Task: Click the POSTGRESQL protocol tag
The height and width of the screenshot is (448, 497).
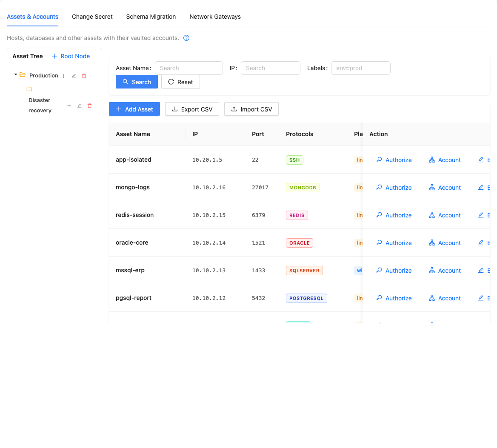Action: tap(306, 298)
